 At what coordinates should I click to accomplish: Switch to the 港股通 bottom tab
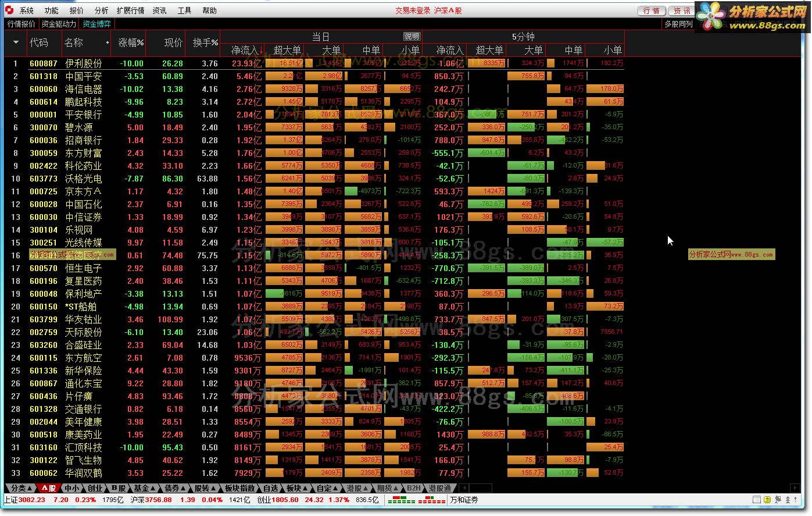pyautogui.click(x=439, y=488)
